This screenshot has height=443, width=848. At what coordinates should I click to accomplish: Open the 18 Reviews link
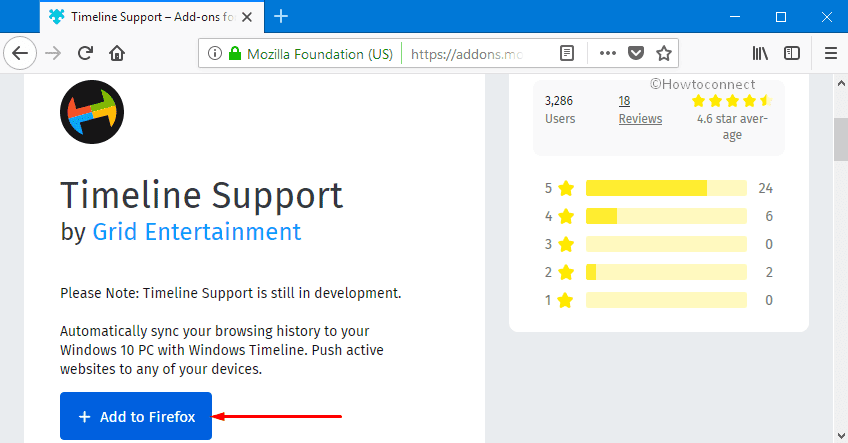640,110
